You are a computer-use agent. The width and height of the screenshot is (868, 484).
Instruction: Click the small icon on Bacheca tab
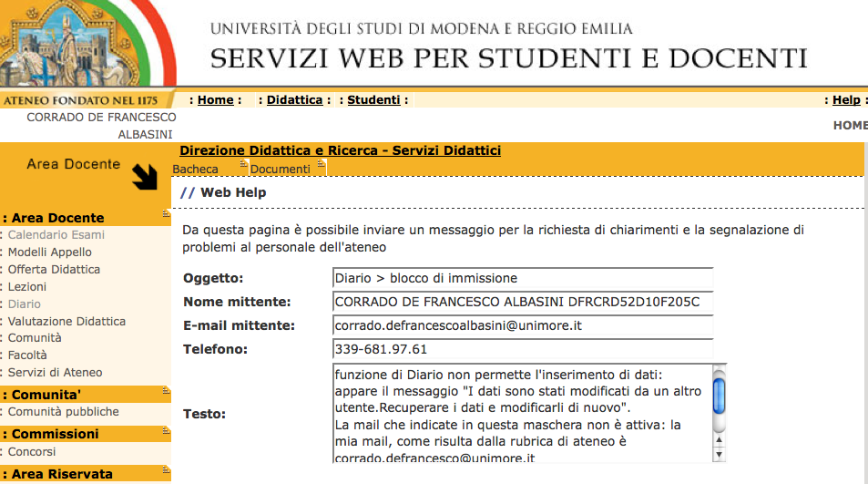click(243, 165)
